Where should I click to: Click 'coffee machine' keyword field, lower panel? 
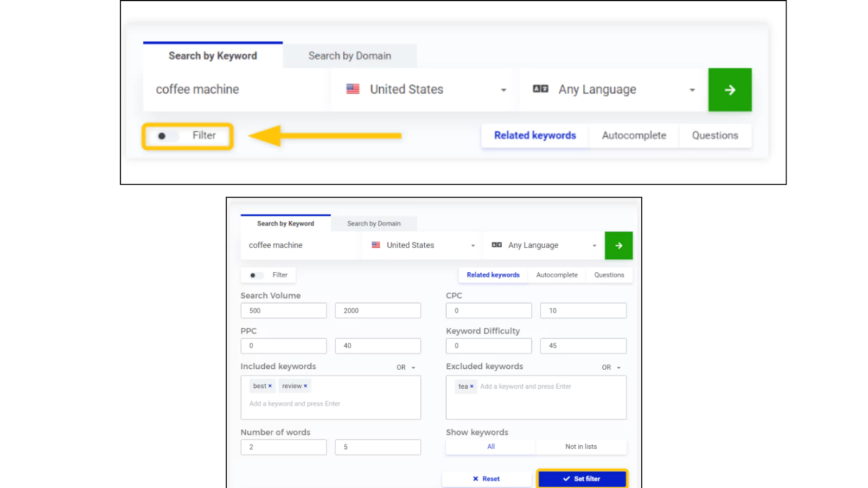(x=301, y=246)
